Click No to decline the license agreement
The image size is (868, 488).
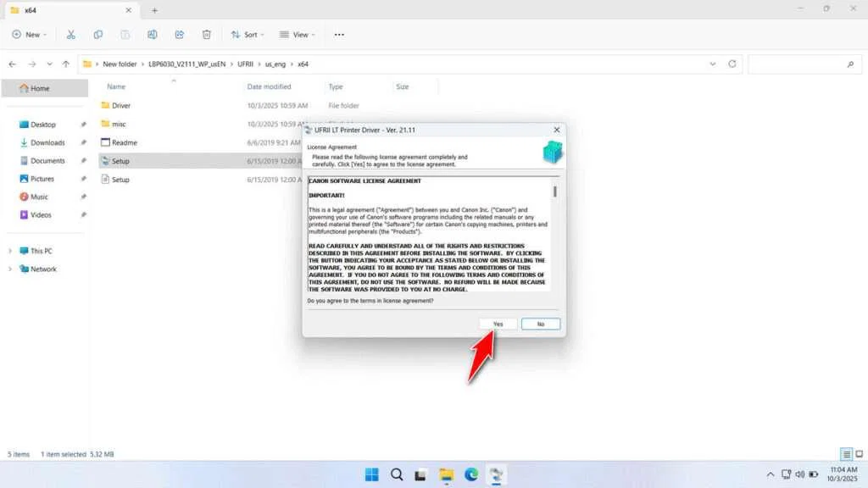coord(540,324)
